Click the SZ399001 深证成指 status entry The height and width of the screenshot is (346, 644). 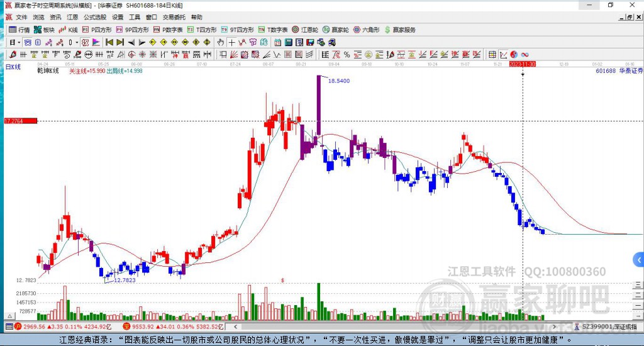coord(609,326)
